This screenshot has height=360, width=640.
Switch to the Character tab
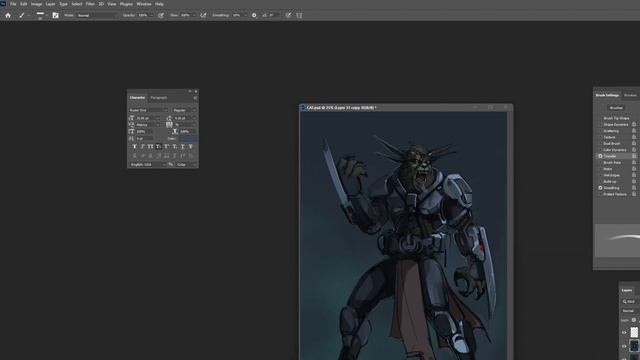pyautogui.click(x=137, y=98)
